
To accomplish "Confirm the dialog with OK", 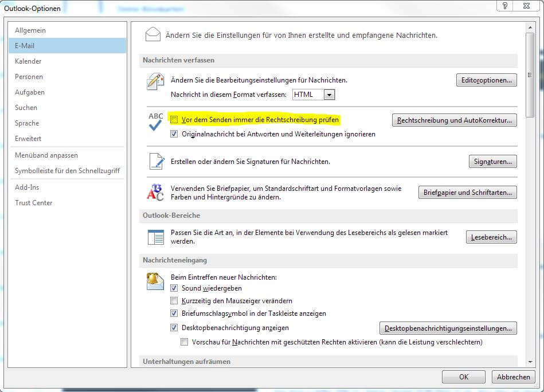I will coord(464,377).
